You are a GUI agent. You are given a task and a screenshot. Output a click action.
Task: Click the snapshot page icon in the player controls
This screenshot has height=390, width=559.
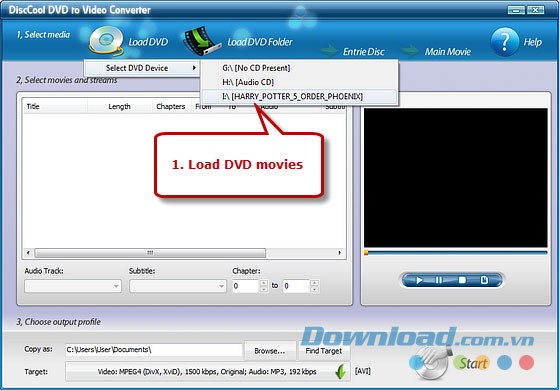[x=484, y=280]
